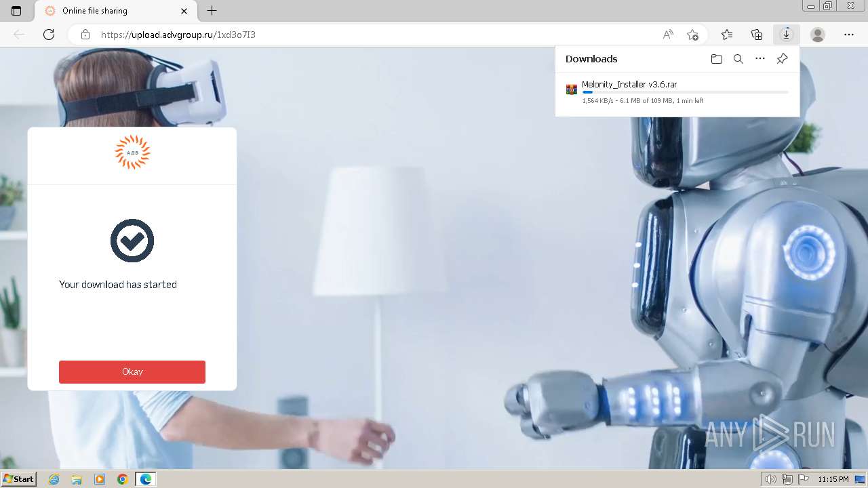Open network icon in system tray

[787, 479]
